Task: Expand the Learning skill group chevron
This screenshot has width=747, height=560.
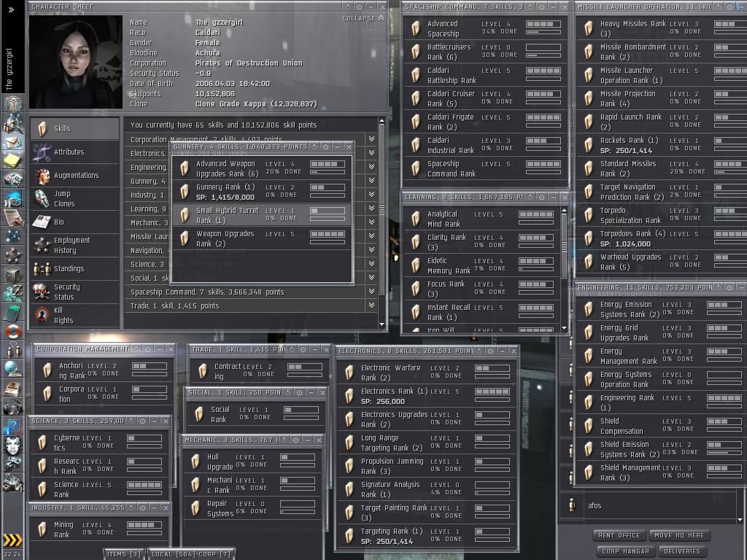Action: click(x=371, y=208)
